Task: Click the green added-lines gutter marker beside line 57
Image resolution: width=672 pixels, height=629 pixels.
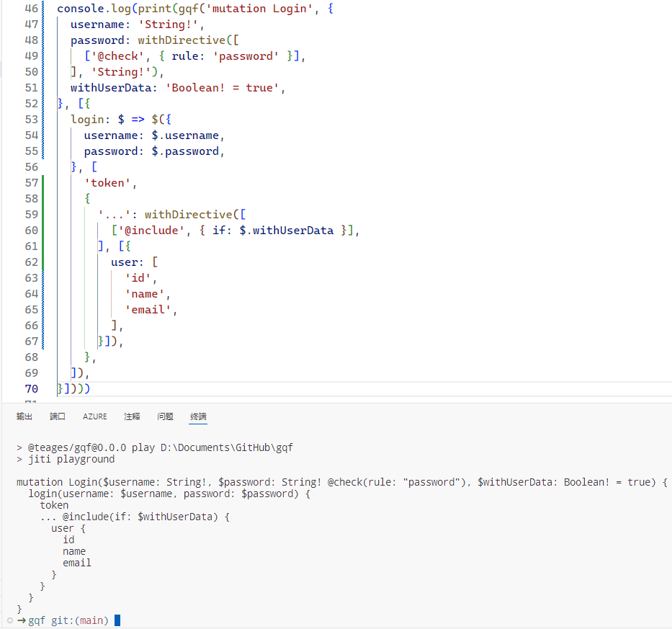Action: coord(42,182)
